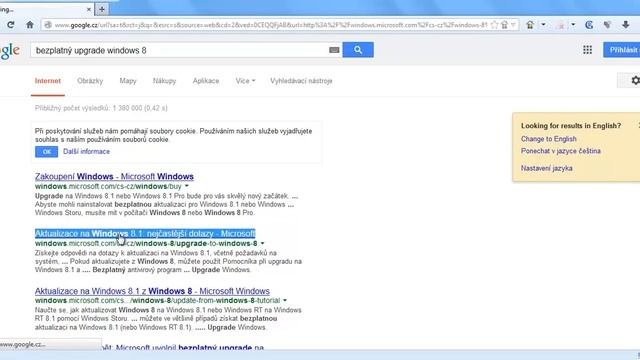Expand arrow next to windows/buy URL

187,186
